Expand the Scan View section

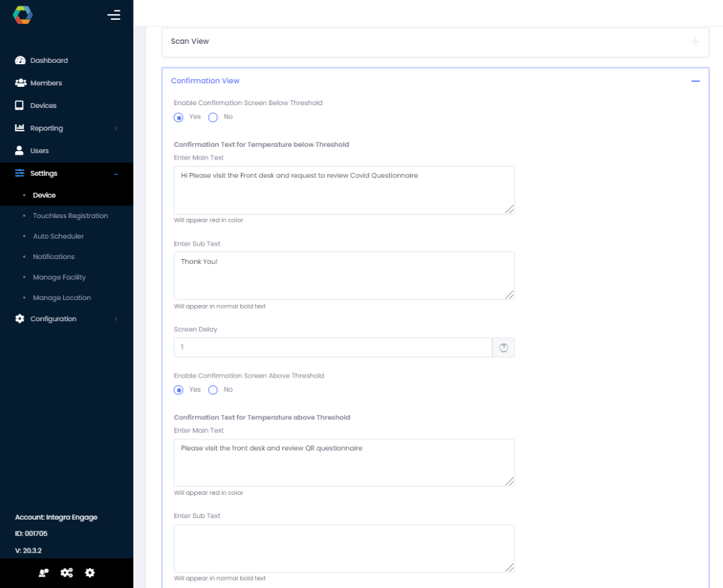point(695,42)
